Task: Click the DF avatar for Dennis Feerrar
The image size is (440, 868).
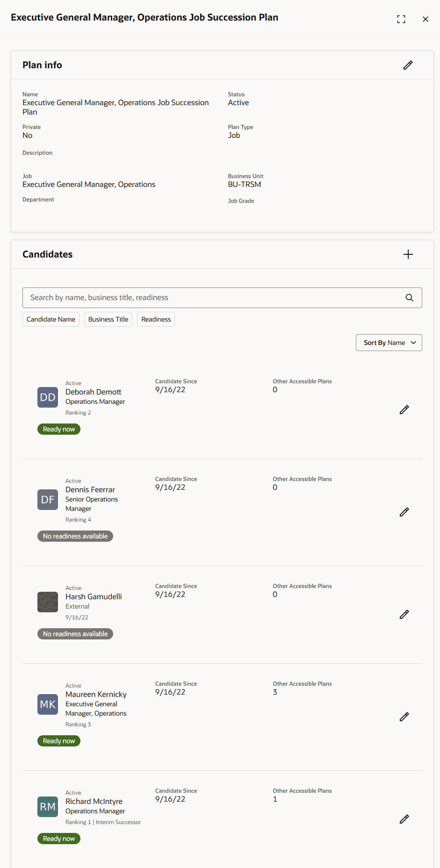Action: click(x=48, y=500)
